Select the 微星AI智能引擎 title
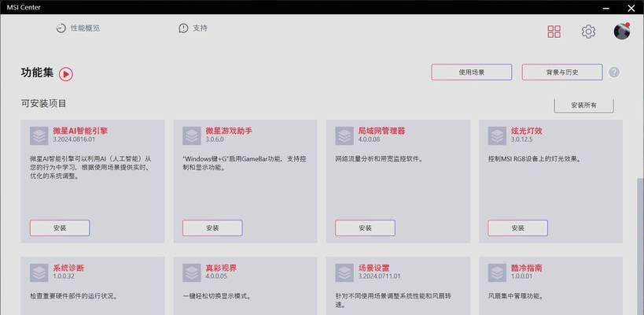 click(x=80, y=131)
